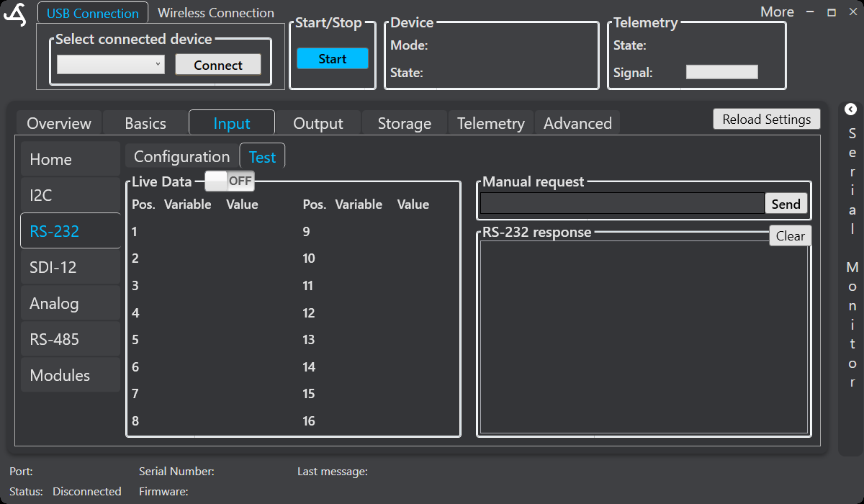Open the connected device dropdown
The height and width of the screenshot is (504, 864).
(111, 65)
